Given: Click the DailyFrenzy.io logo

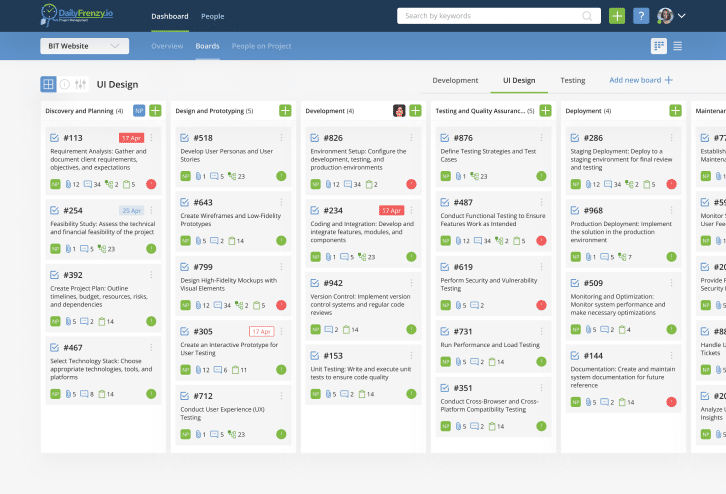Looking at the screenshot, I should pyautogui.click(x=77, y=15).
